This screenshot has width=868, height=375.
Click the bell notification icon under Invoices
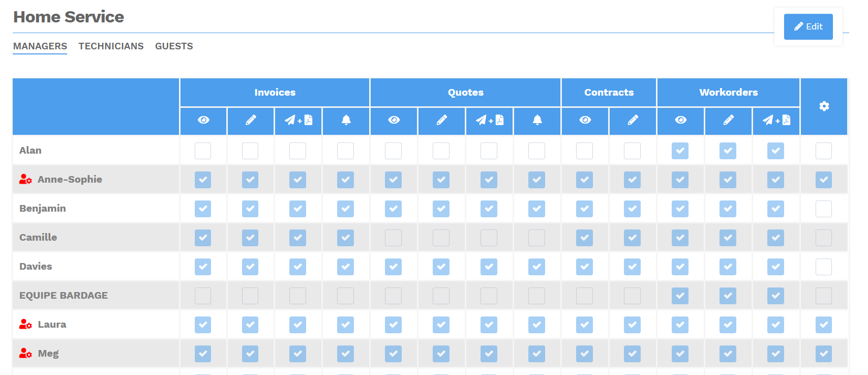pyautogui.click(x=346, y=121)
